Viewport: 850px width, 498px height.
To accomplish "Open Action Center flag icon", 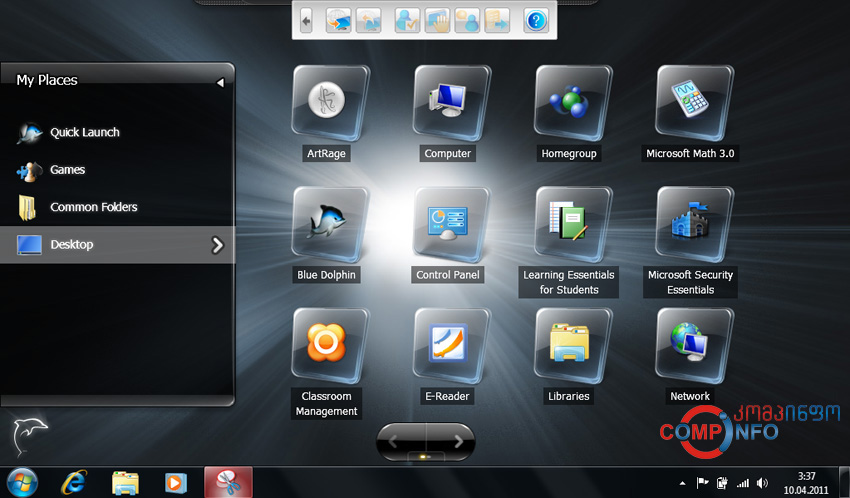I will tap(703, 482).
